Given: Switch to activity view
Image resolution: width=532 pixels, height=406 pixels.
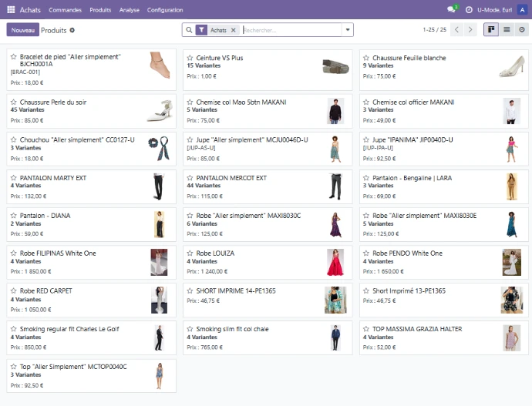Looking at the screenshot, I should pyautogui.click(x=521, y=30).
